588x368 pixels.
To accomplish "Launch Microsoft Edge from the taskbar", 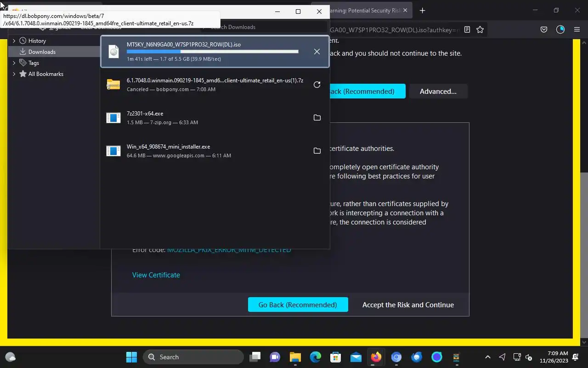I will 315,357.
